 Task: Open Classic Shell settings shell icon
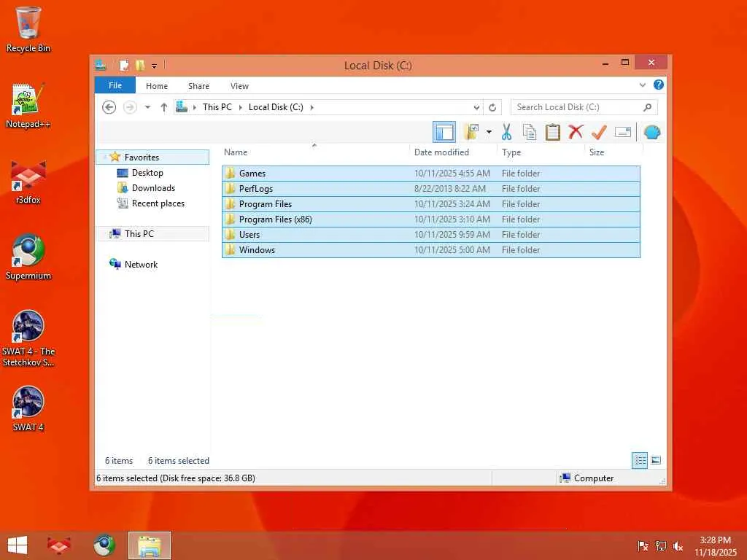click(652, 133)
